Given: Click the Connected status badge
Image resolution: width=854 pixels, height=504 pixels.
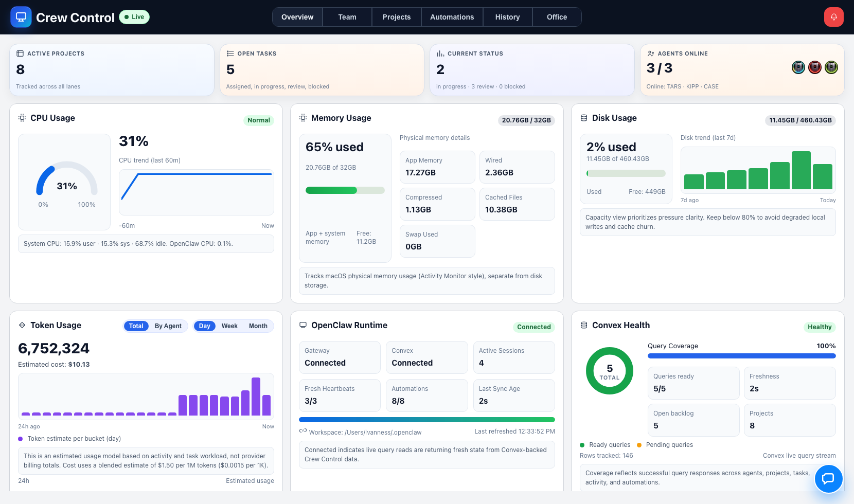Looking at the screenshot, I should (x=533, y=327).
